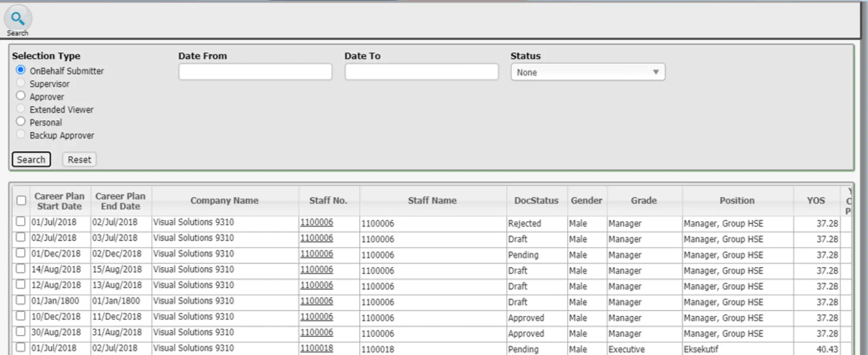
Task: Click the Career Plan Start Date column header
Action: [60, 201]
